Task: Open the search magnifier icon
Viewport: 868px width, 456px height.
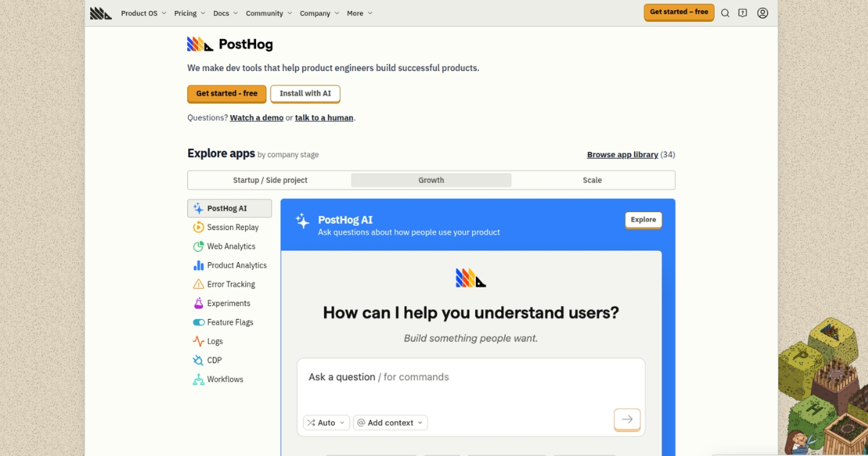Action: pos(725,13)
